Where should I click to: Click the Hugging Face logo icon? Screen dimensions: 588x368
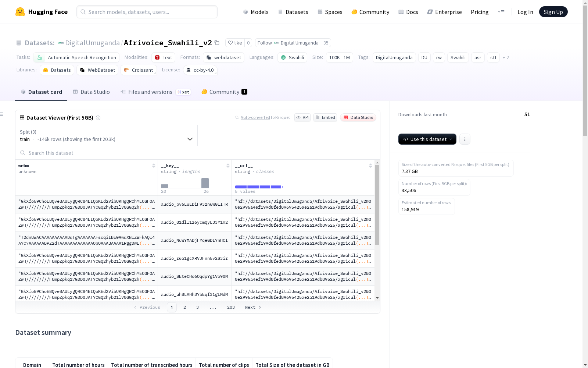coord(20,12)
